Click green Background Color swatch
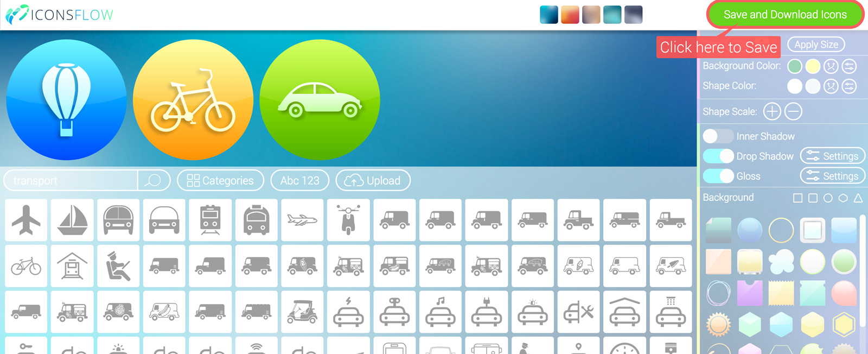The width and height of the screenshot is (868, 354). click(x=795, y=66)
